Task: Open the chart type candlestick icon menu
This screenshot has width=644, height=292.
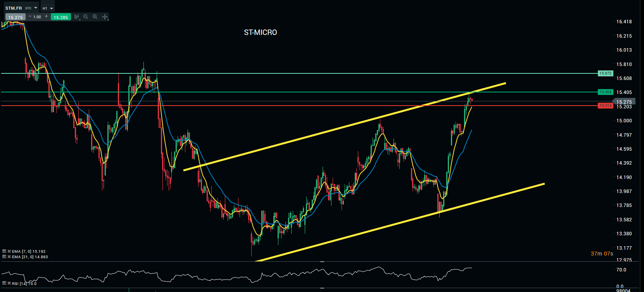Action: click(x=77, y=17)
